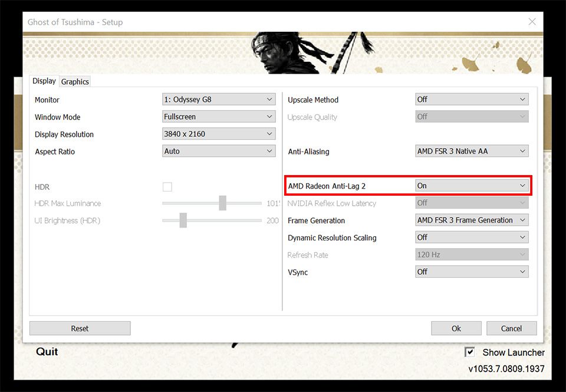
Task: Enable the HDR checkbox
Action: [x=167, y=186]
